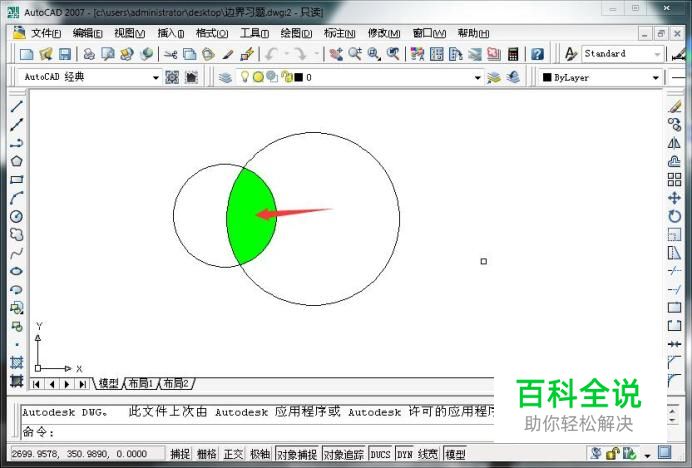Click the Plot print icon

(89, 54)
